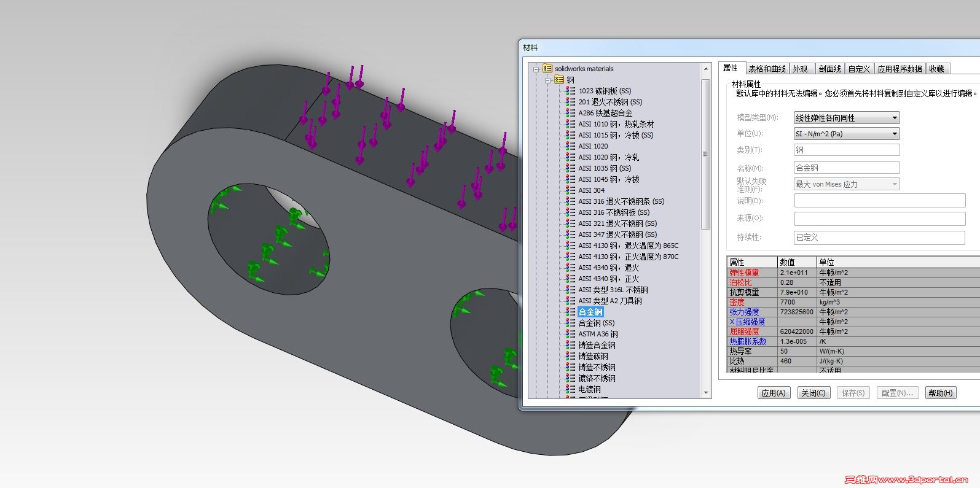The height and width of the screenshot is (488, 980).
Task: Select AISI 321 退火不锈钢 (SS)
Action: click(x=617, y=223)
